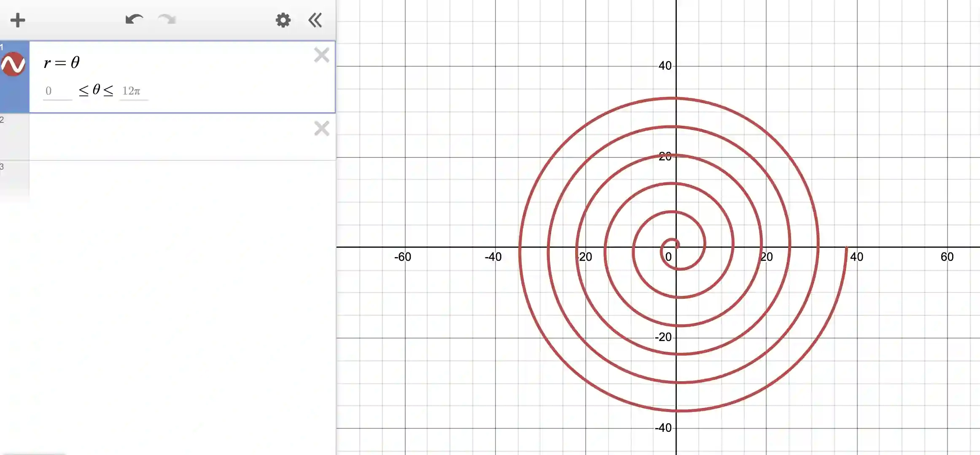
Task: Click the undo arrow icon
Action: pos(134,19)
